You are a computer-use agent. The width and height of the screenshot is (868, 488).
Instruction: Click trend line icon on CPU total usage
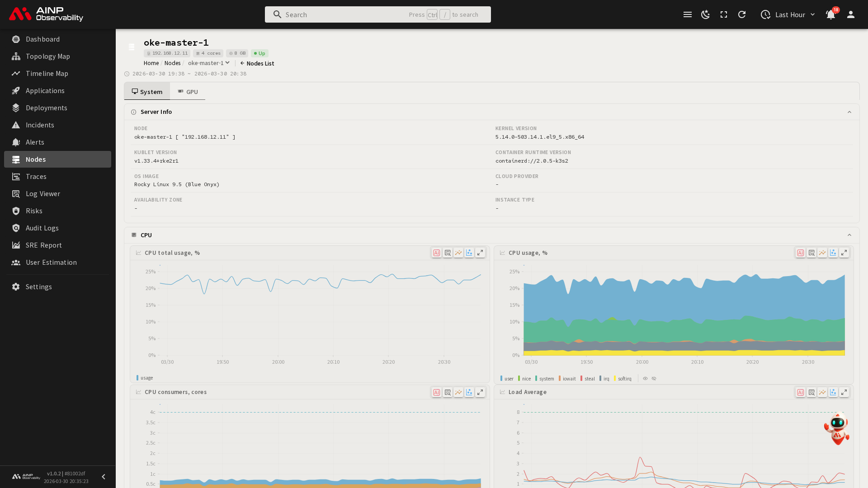click(458, 253)
